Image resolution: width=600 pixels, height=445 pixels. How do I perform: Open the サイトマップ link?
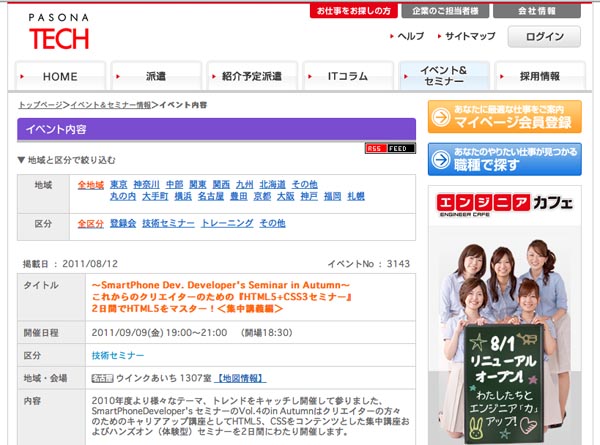(469, 36)
